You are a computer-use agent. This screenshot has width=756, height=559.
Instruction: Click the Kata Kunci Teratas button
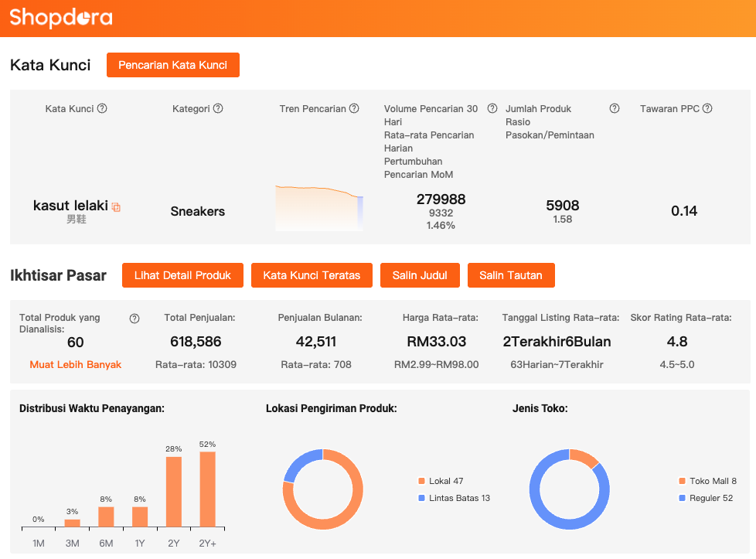coord(312,275)
